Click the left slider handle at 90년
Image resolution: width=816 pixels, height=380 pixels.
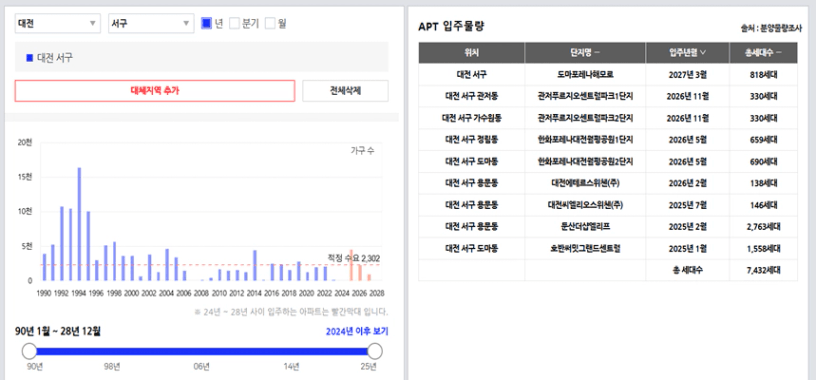coord(30,351)
